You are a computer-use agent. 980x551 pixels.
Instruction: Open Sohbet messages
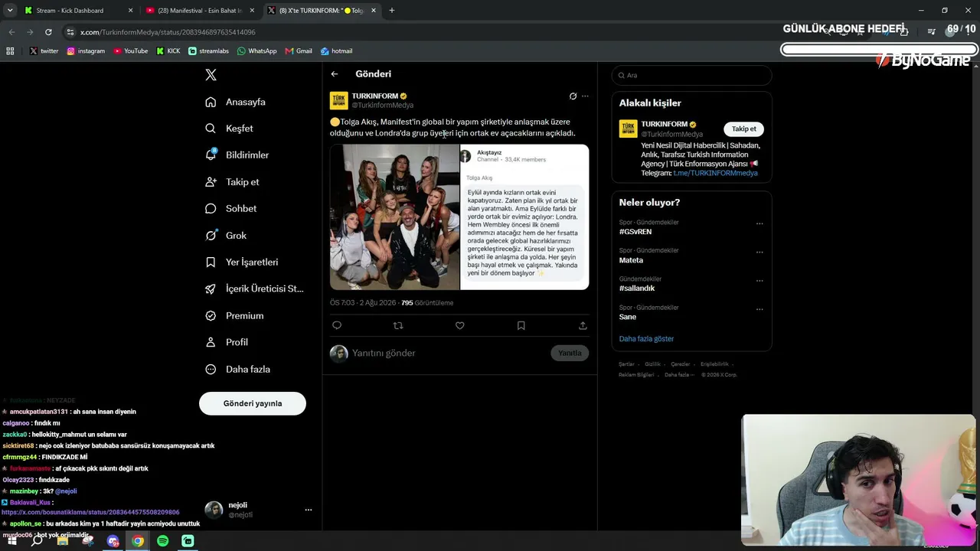(x=231, y=208)
